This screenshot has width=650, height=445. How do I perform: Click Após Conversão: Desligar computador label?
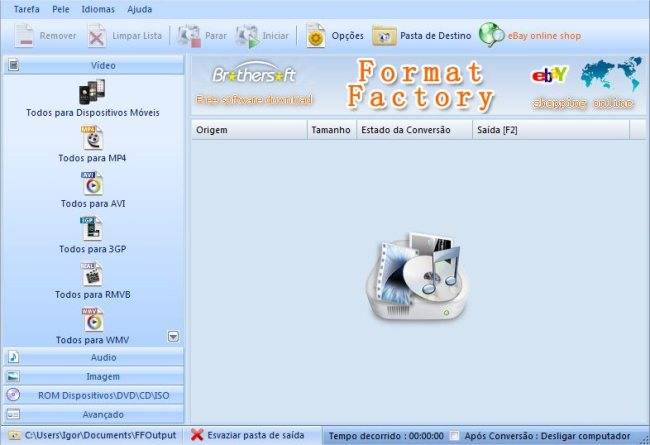(547, 436)
